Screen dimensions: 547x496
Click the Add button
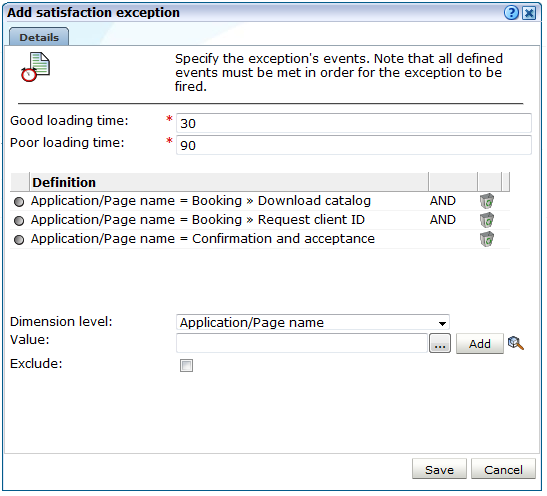point(480,344)
